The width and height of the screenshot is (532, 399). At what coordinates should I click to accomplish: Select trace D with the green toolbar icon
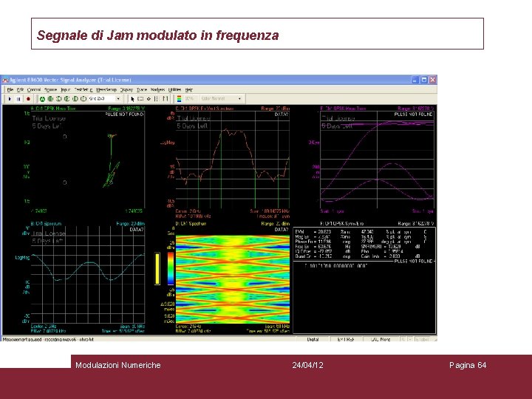point(66,99)
